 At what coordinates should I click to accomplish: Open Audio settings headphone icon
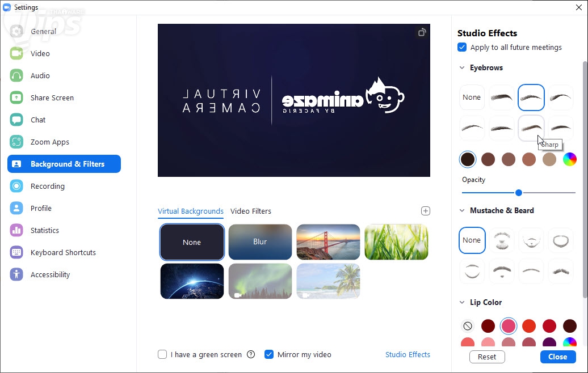pos(16,75)
